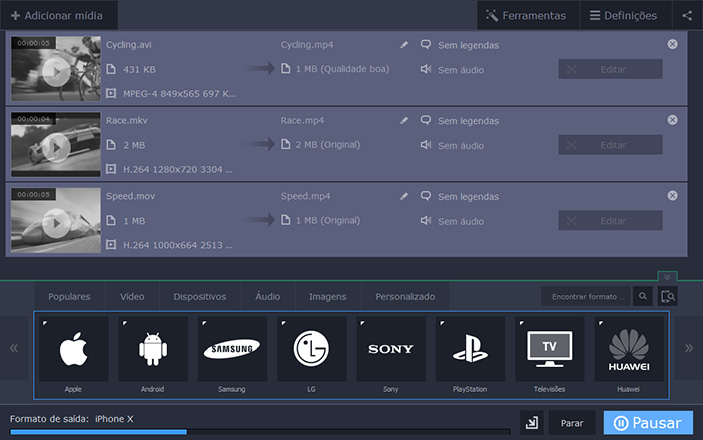Collapse the format panel with double chevron
703x440 pixels.
click(x=667, y=277)
